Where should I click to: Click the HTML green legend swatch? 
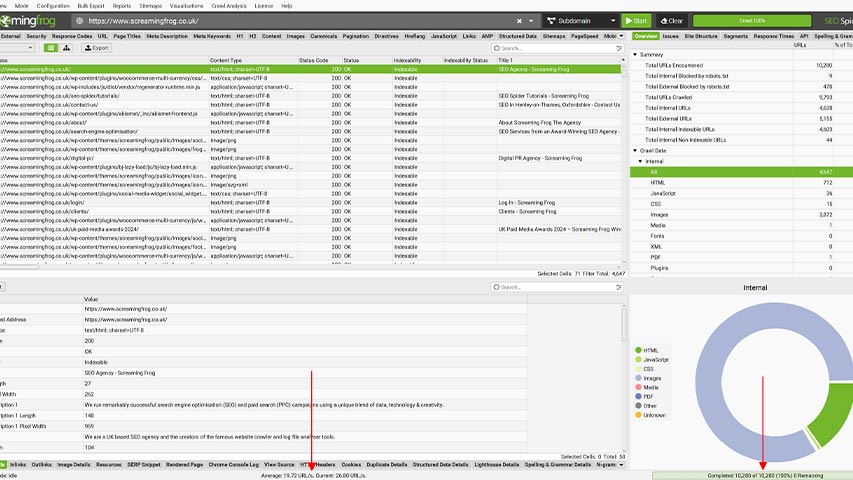[638, 350]
